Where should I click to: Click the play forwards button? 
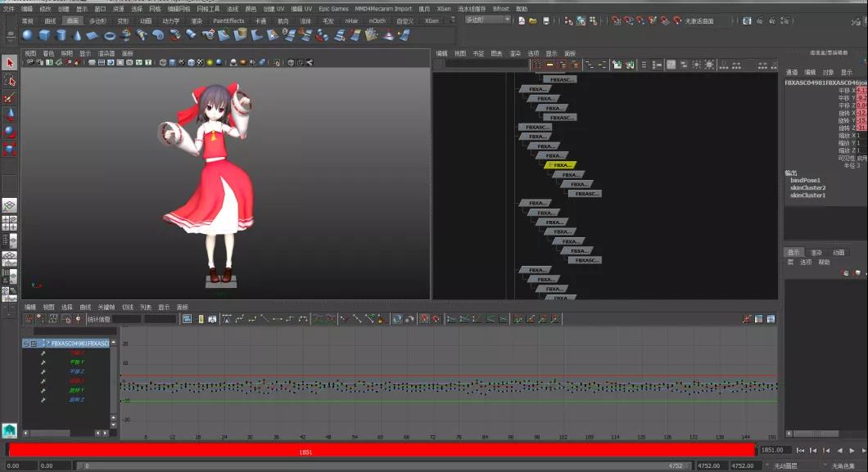(852, 451)
